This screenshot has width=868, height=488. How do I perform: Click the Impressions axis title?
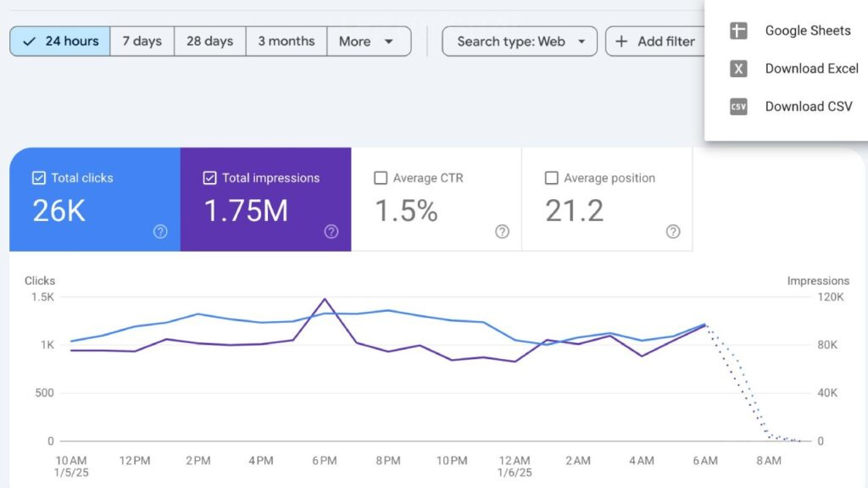[818, 280]
